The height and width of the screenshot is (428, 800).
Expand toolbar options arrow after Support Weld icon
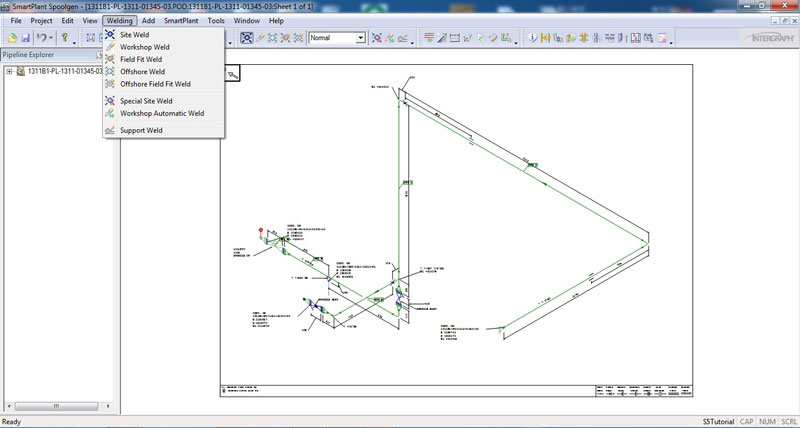[412, 42]
